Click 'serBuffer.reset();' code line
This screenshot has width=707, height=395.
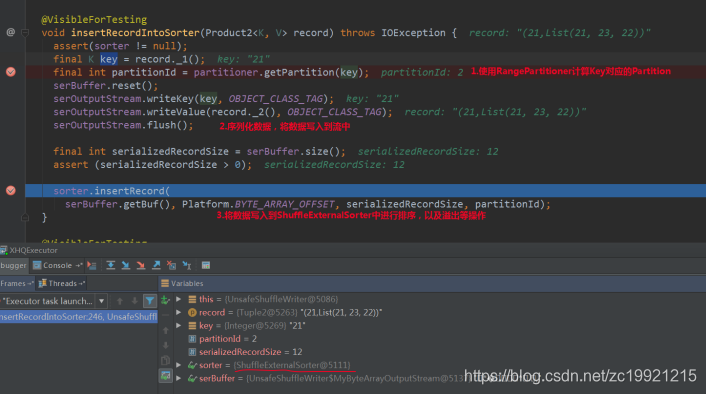(x=106, y=86)
